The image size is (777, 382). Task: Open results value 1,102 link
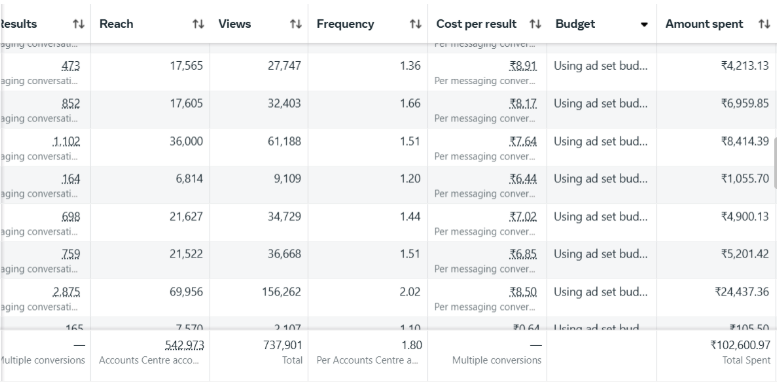(x=66, y=142)
